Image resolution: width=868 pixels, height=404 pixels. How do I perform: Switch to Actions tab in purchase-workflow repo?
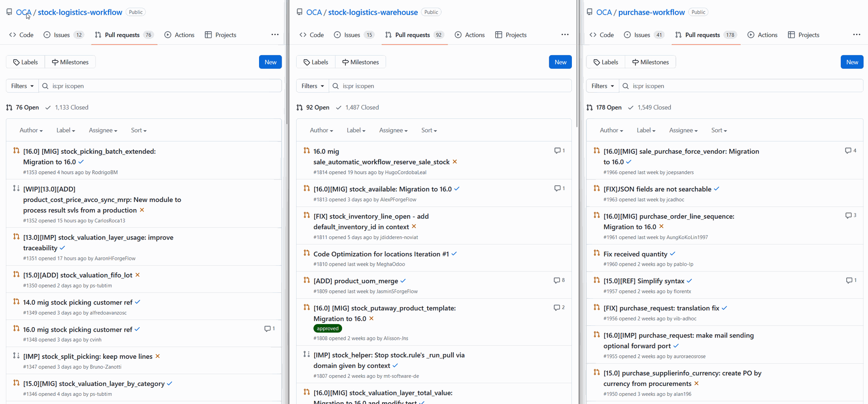tap(762, 35)
